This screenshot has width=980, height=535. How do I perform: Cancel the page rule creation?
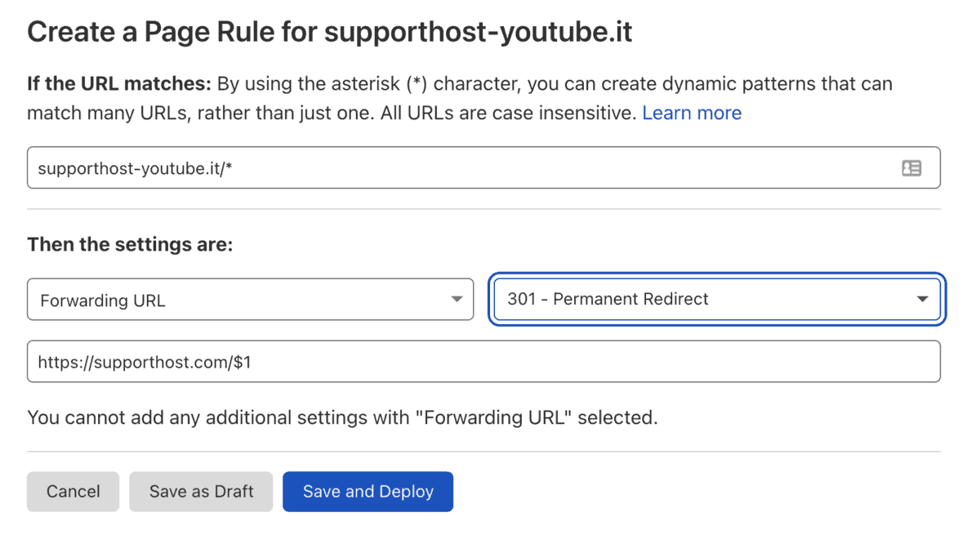coord(73,491)
